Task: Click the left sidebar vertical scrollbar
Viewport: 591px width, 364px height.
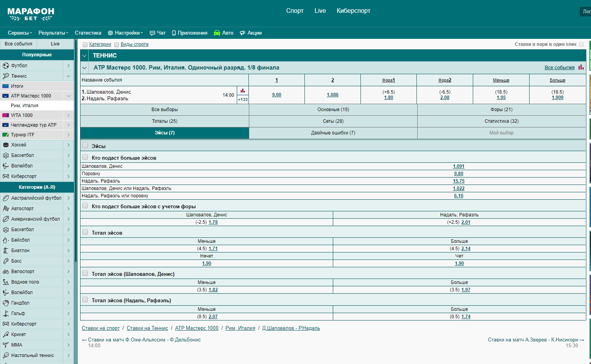Action: tap(75, 152)
